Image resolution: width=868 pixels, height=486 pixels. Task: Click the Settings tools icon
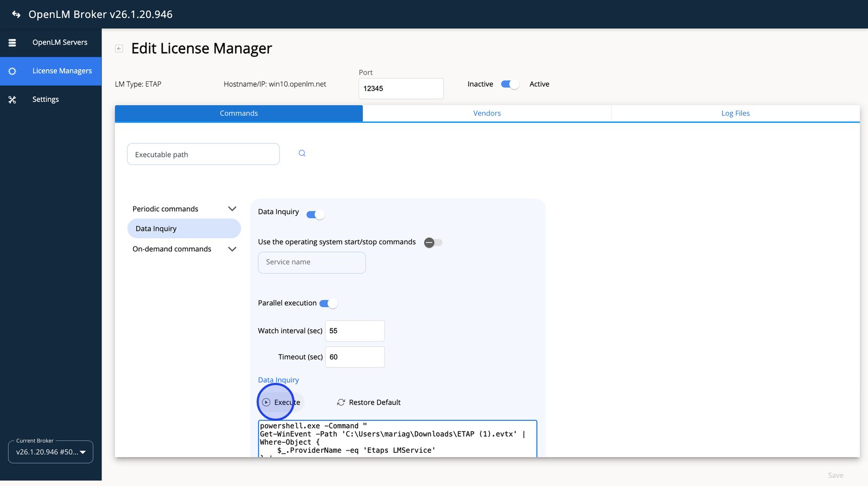[12, 99]
